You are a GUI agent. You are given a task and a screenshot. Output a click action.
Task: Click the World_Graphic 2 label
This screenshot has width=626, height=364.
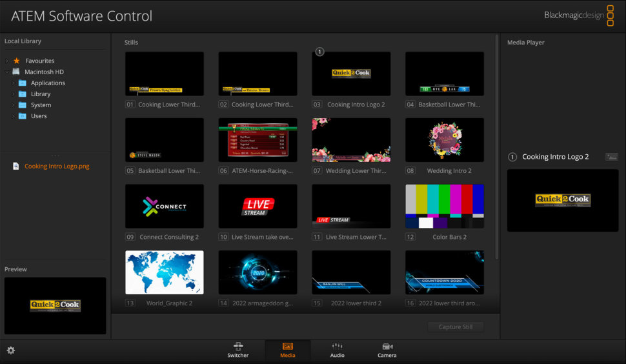(x=169, y=303)
